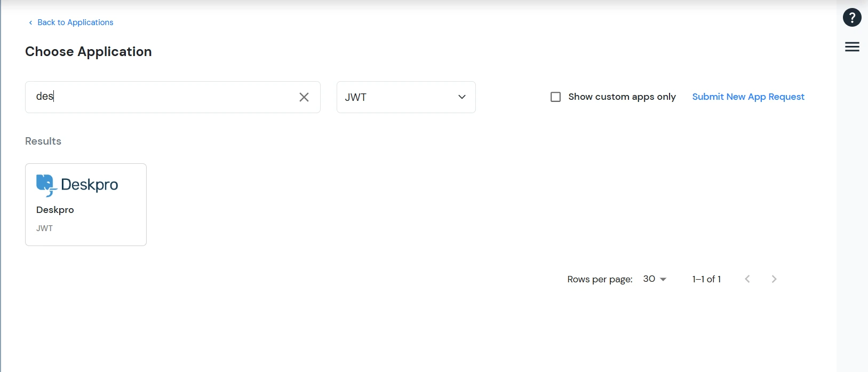Expand the Rows per page 30 dropdown
The width and height of the screenshot is (868, 372).
point(655,279)
